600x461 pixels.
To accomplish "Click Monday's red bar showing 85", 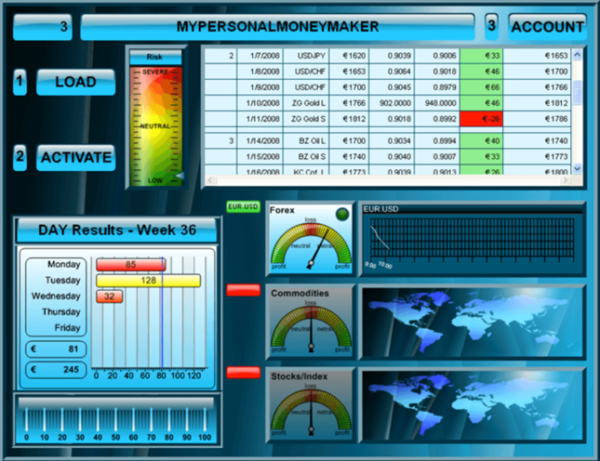I will [x=130, y=265].
